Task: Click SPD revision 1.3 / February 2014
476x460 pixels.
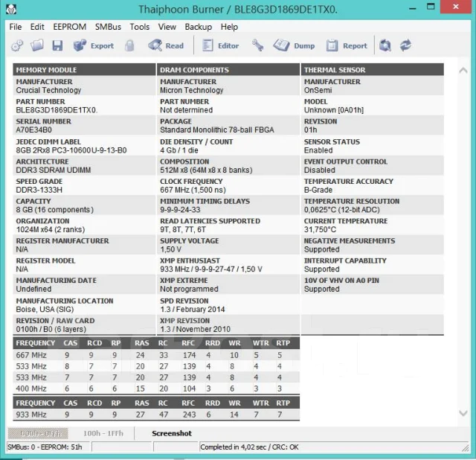Action: pyautogui.click(x=193, y=310)
